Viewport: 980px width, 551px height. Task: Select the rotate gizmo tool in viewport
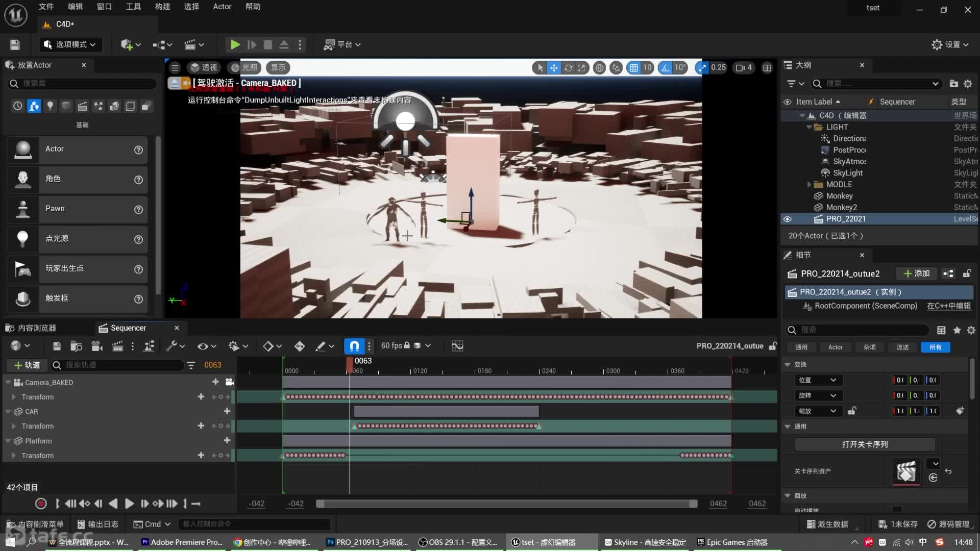568,67
